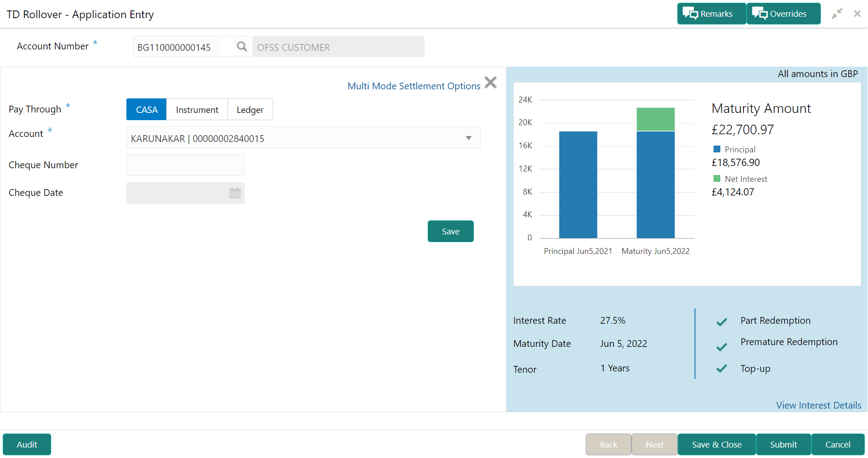
Task: Save the settlement details
Action: coord(451,231)
